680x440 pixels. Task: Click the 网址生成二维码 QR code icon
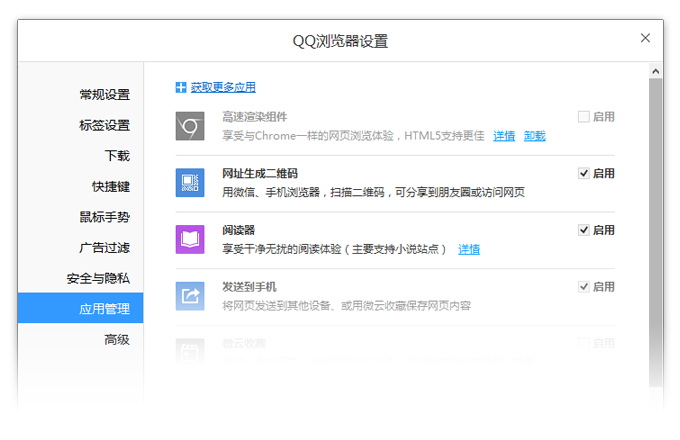190,183
